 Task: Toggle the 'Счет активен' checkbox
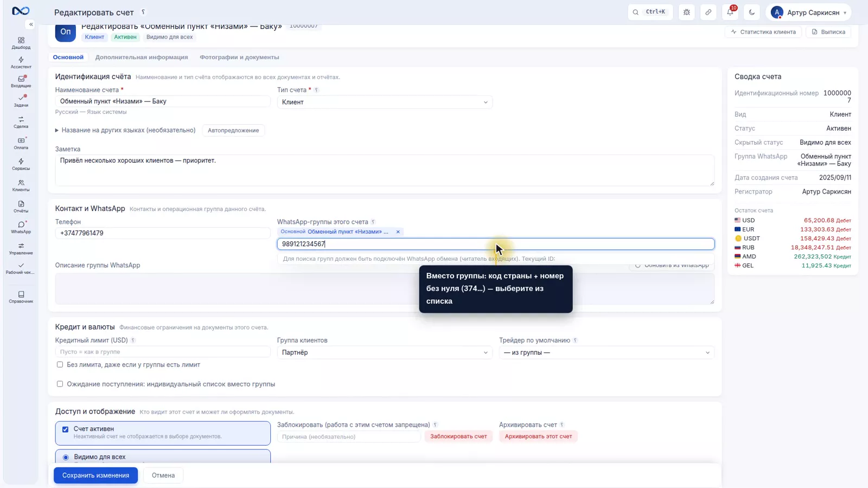pos(65,429)
